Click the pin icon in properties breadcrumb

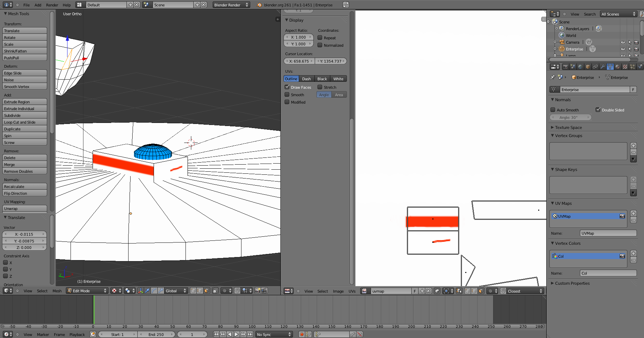(x=553, y=77)
